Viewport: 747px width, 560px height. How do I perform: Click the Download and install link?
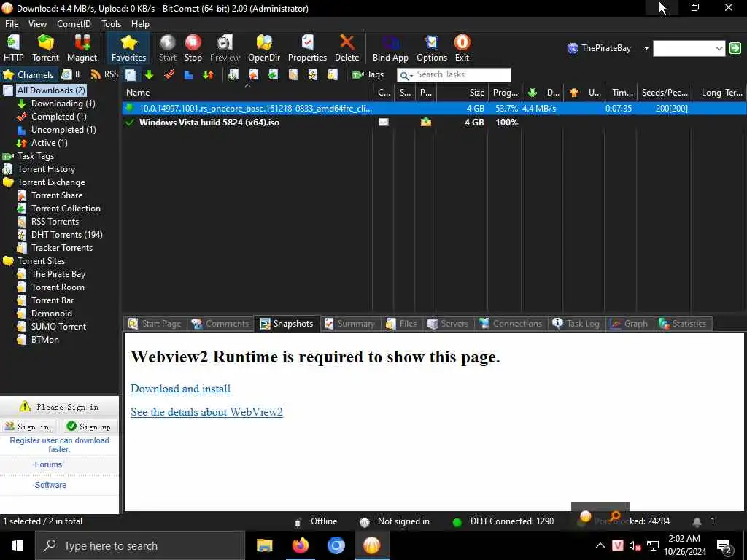tap(181, 389)
